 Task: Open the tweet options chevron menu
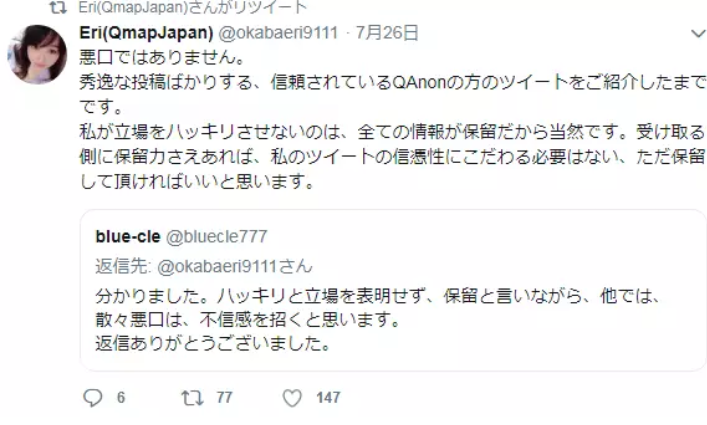coord(698,33)
